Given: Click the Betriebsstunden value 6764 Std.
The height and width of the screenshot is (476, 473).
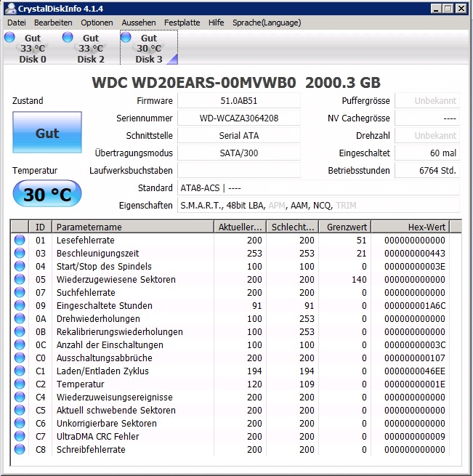Looking at the screenshot, I should [427, 171].
